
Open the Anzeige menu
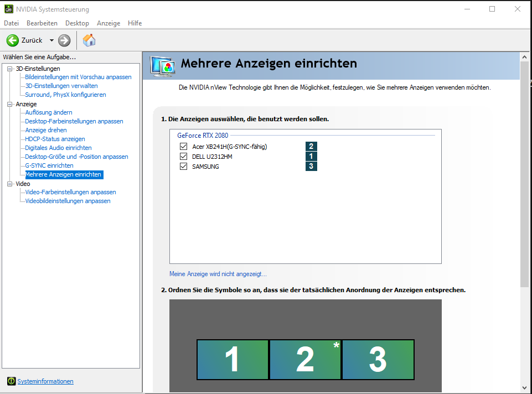tap(109, 23)
